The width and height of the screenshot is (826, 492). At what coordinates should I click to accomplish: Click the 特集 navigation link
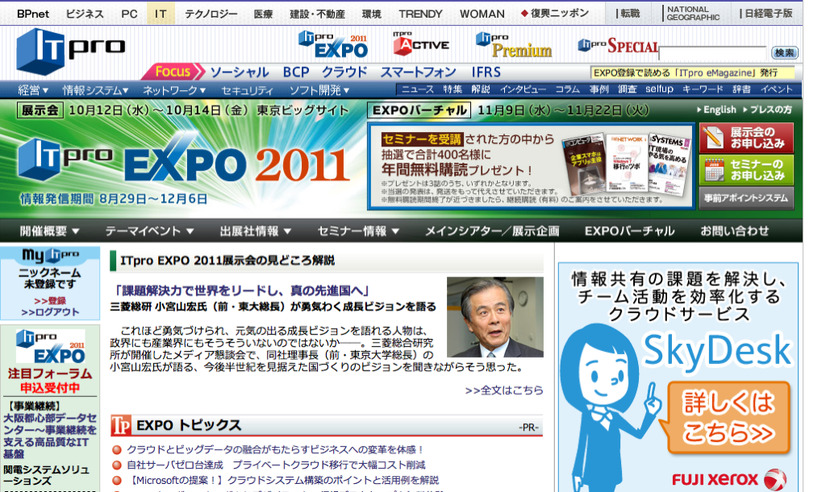pyautogui.click(x=452, y=90)
